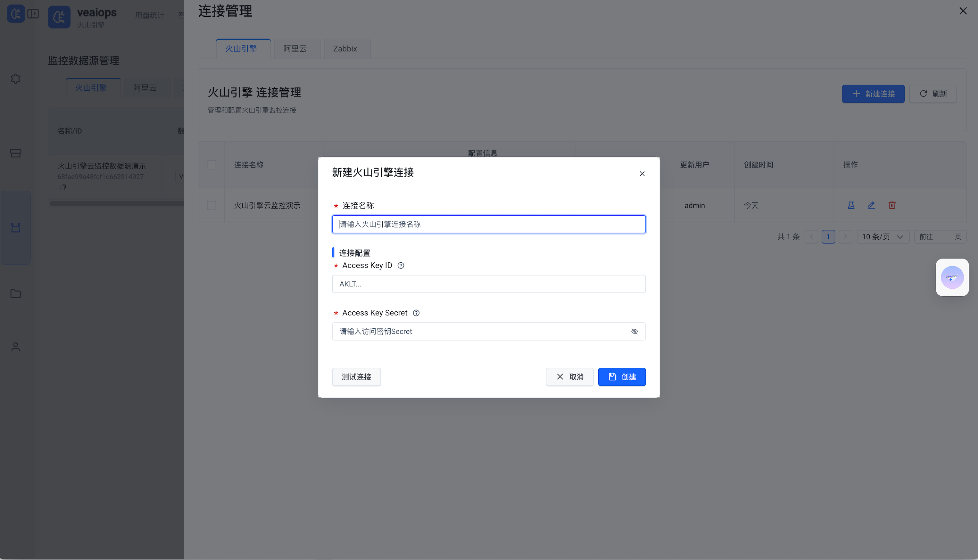978x560 pixels.
Task: Open the Access Key ID help tooltip
Action: click(401, 265)
